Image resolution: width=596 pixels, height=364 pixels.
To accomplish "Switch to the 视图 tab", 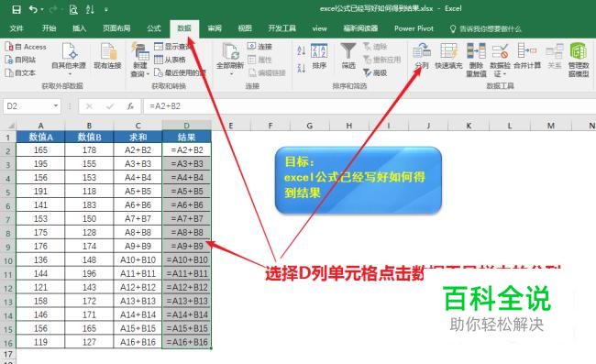I will (x=245, y=28).
